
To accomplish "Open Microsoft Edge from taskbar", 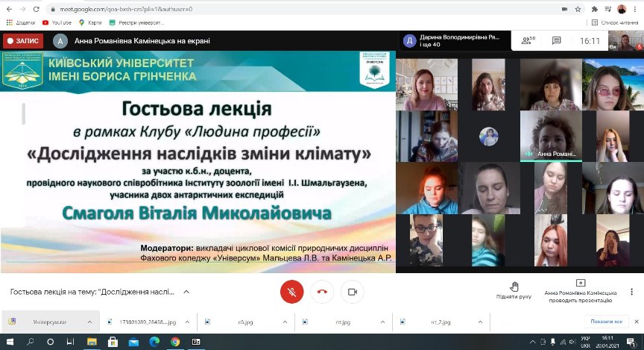I will 154,342.
